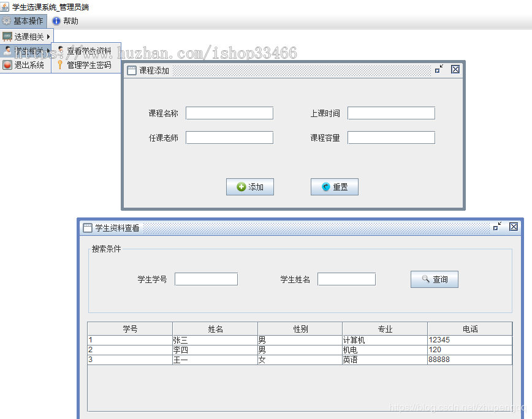
Task: Click the key icon beside 管理学生密码
Action: 60,65
